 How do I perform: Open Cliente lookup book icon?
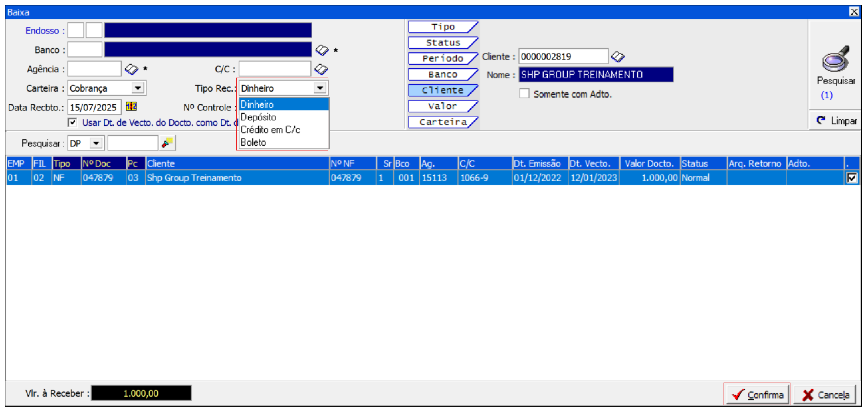click(617, 57)
